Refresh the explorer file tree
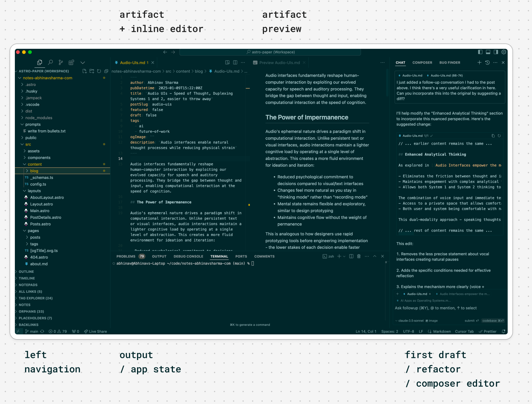 [99, 71]
